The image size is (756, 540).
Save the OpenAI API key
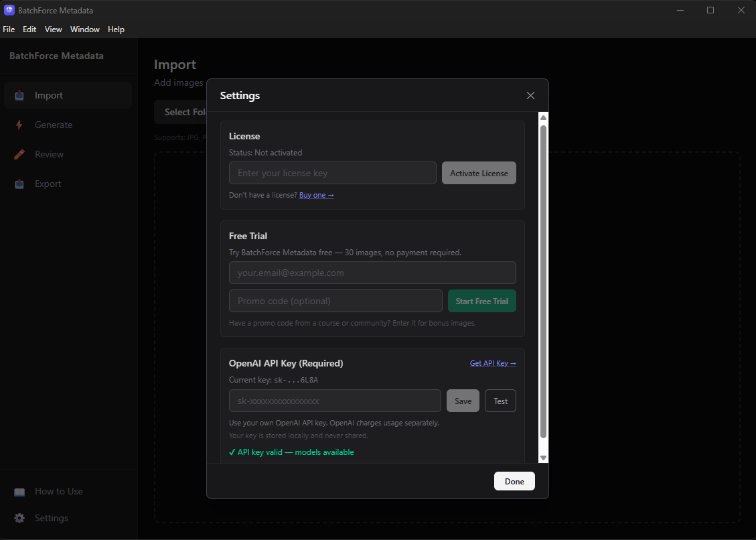point(463,401)
